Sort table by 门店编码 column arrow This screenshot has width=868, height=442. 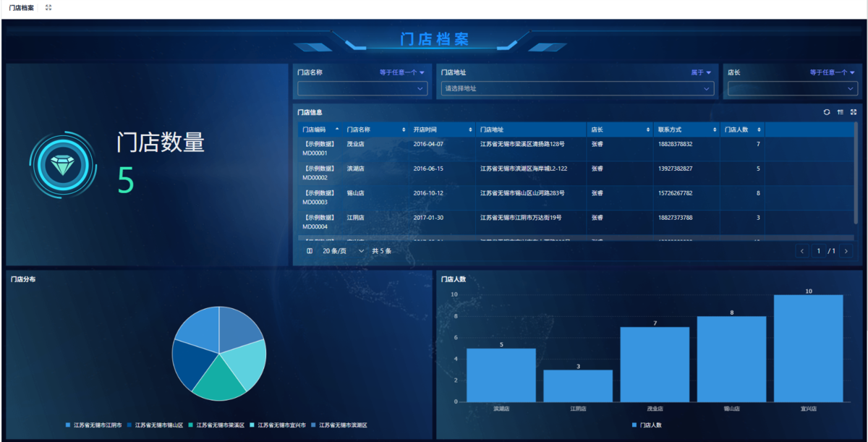pyautogui.click(x=337, y=129)
